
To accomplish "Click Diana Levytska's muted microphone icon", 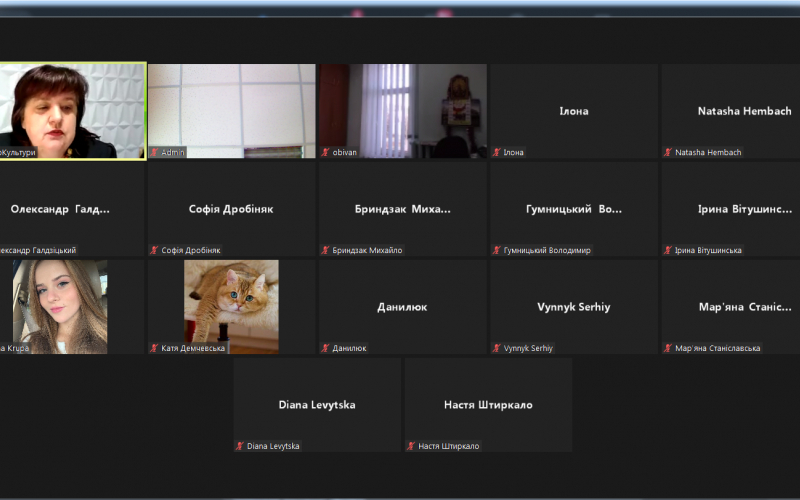I will [240, 446].
